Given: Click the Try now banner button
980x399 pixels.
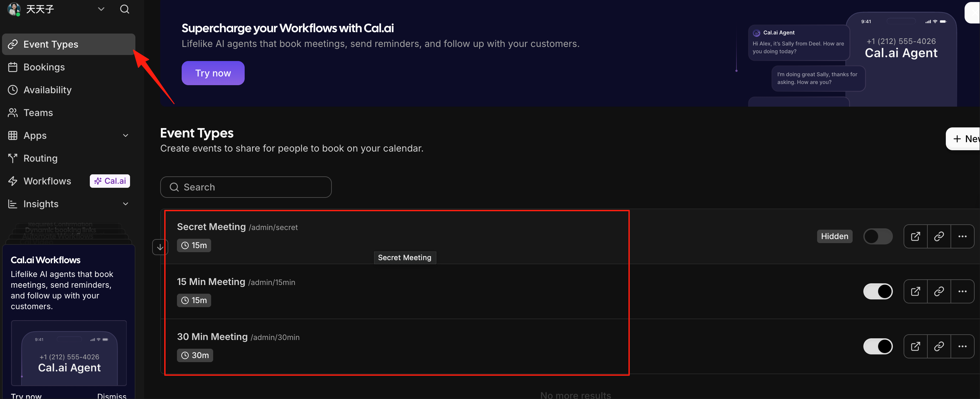Looking at the screenshot, I should coord(213,73).
